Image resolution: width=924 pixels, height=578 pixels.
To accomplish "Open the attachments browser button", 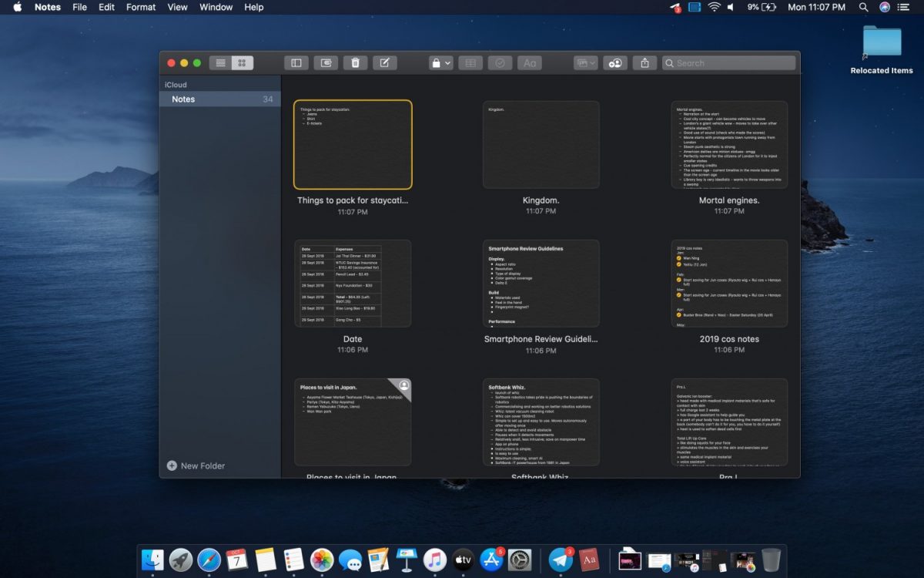I will coord(326,63).
